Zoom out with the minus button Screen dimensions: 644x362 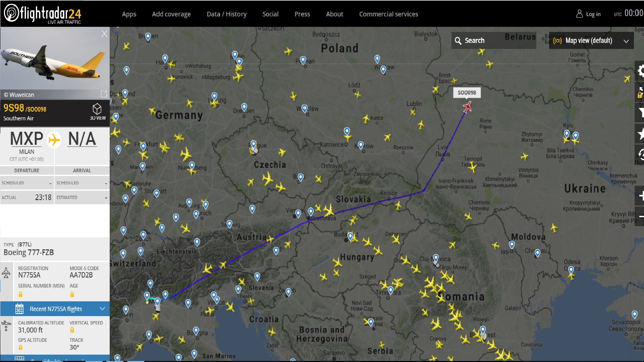[640, 217]
